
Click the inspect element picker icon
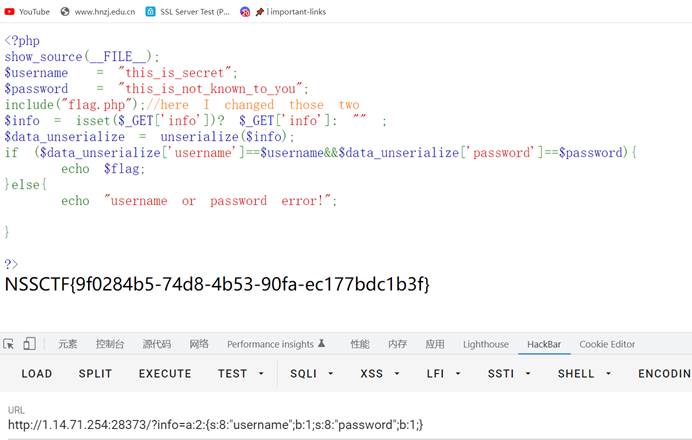tap(9, 344)
